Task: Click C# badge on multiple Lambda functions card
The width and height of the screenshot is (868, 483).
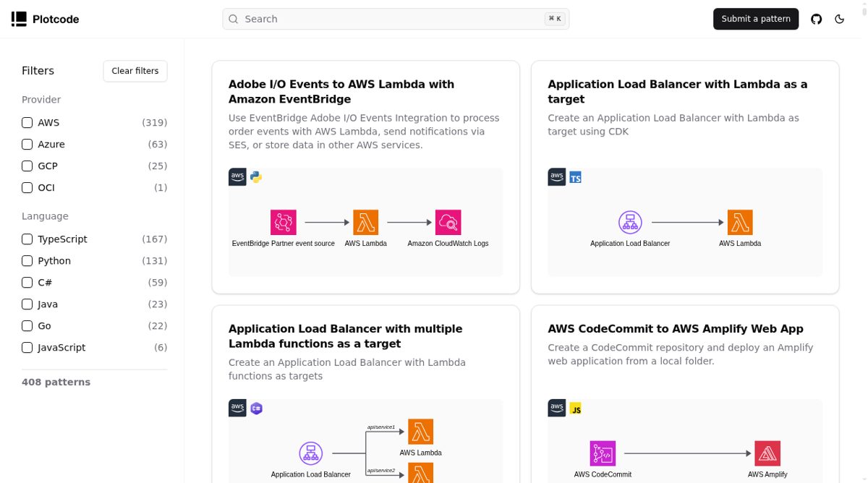Action: 256,409
